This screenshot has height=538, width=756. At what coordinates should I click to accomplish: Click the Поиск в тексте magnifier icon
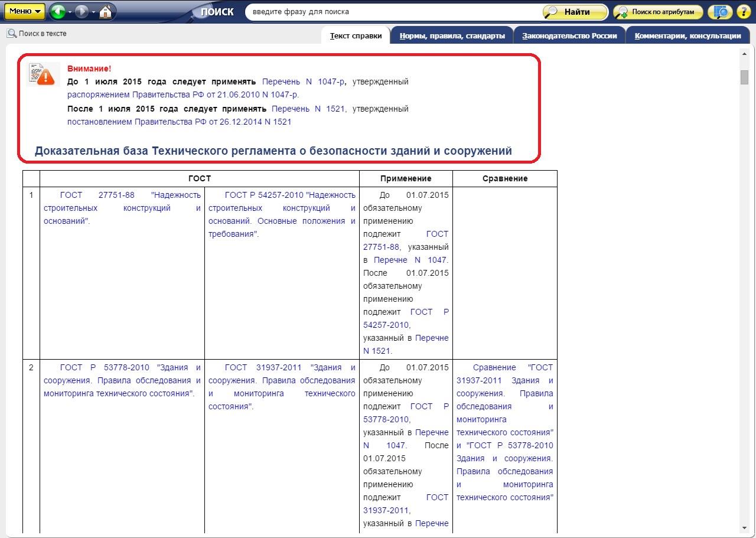tap(11, 34)
